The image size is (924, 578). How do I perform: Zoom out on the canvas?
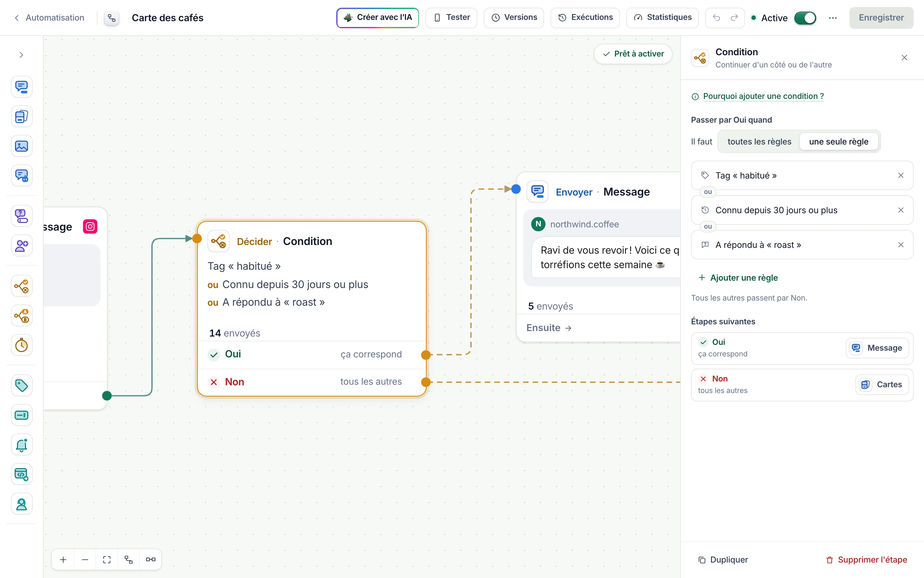point(85,560)
